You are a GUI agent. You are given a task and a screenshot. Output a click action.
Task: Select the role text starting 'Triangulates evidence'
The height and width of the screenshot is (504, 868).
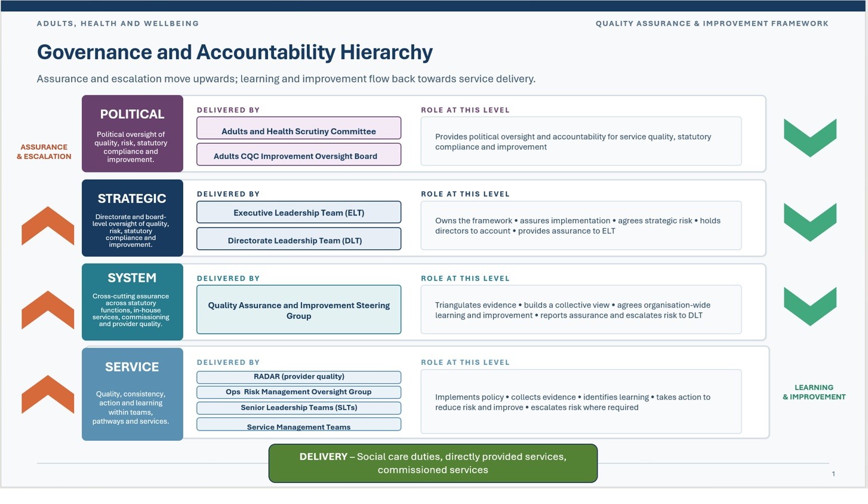click(572, 310)
